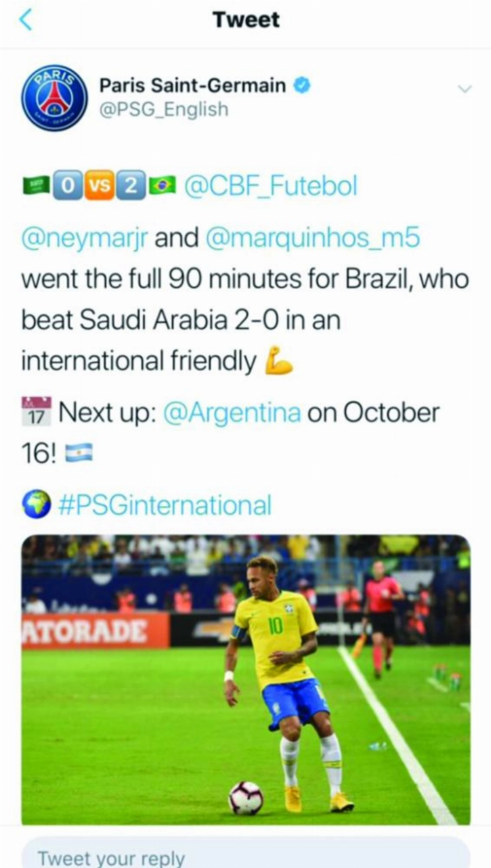Open the Paris Saint-Germain profile avatar
The image size is (491, 868).
coord(55,98)
